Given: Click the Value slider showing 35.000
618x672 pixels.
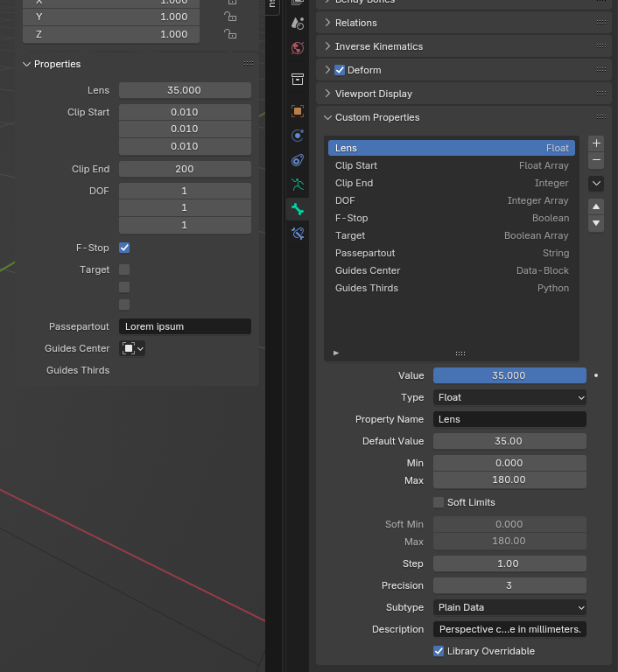Looking at the screenshot, I should (509, 375).
